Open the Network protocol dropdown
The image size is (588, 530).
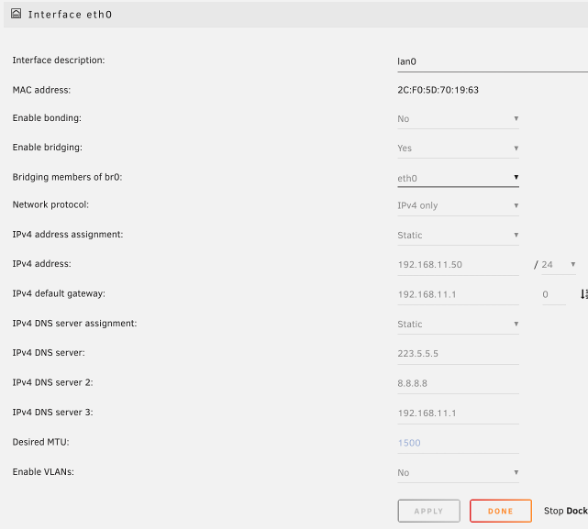[x=458, y=206]
